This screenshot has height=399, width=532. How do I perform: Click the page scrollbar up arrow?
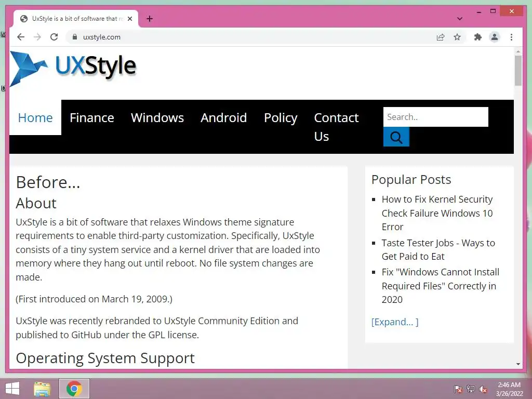click(x=518, y=51)
